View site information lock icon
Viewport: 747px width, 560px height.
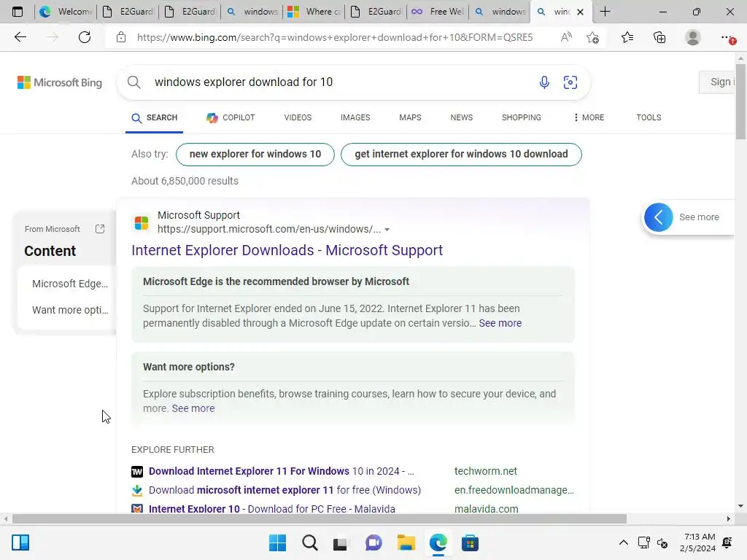121,37
